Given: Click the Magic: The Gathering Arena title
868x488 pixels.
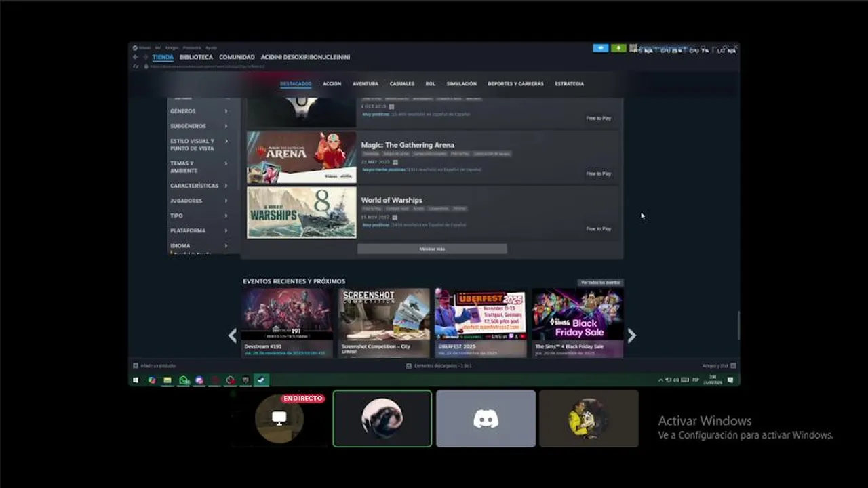Looking at the screenshot, I should (x=408, y=145).
